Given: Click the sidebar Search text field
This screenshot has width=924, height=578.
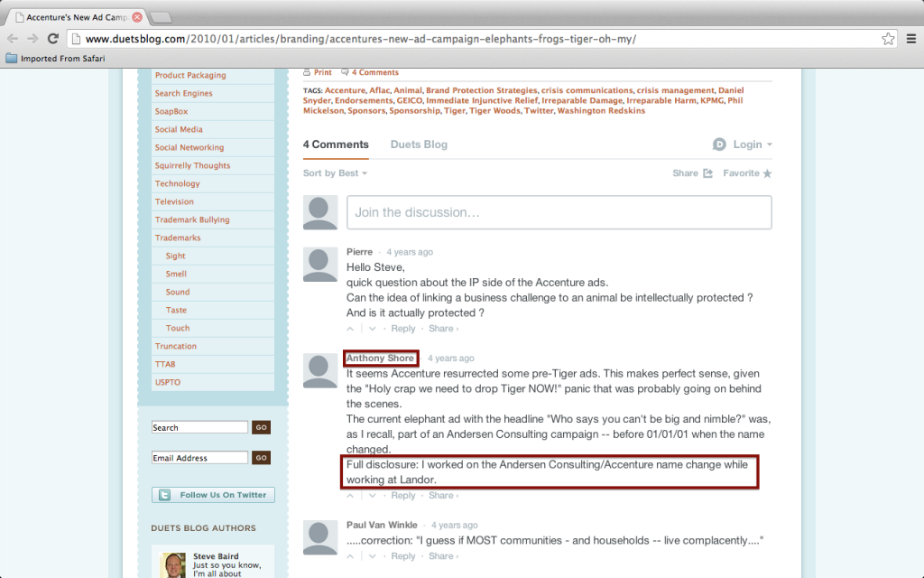Looking at the screenshot, I should 199,427.
